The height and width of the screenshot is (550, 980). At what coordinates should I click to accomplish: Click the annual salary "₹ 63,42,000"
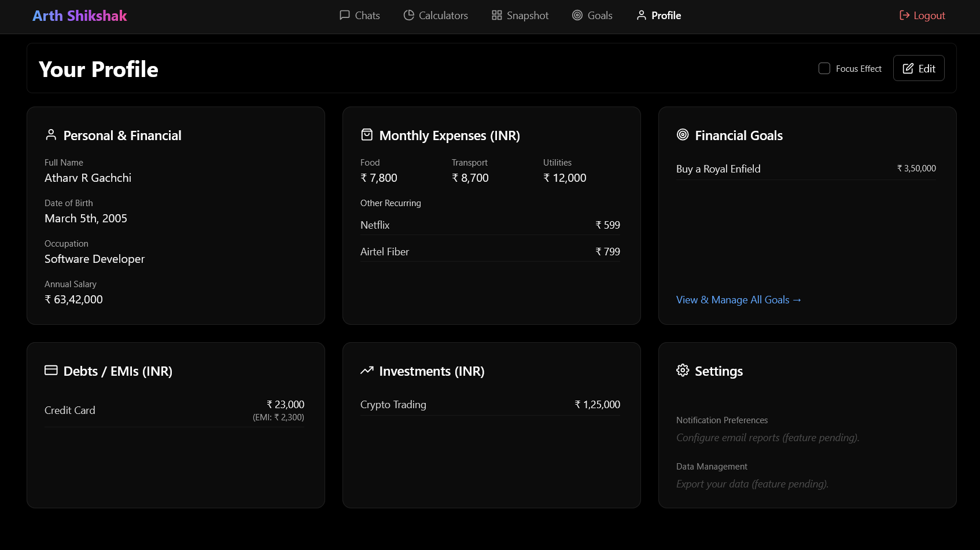click(73, 299)
